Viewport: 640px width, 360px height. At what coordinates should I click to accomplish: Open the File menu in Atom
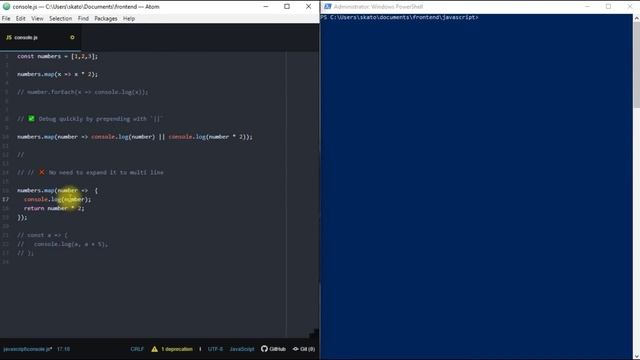coord(6,18)
